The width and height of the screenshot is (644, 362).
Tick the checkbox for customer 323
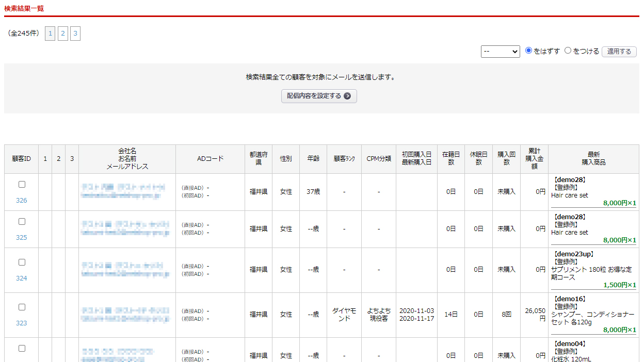(22, 307)
